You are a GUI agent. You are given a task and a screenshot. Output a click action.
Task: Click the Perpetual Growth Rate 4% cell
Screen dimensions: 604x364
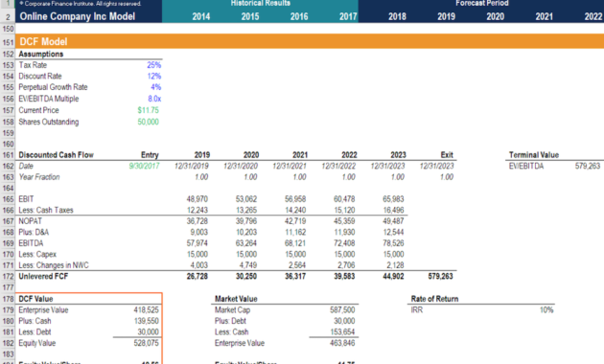click(155, 87)
